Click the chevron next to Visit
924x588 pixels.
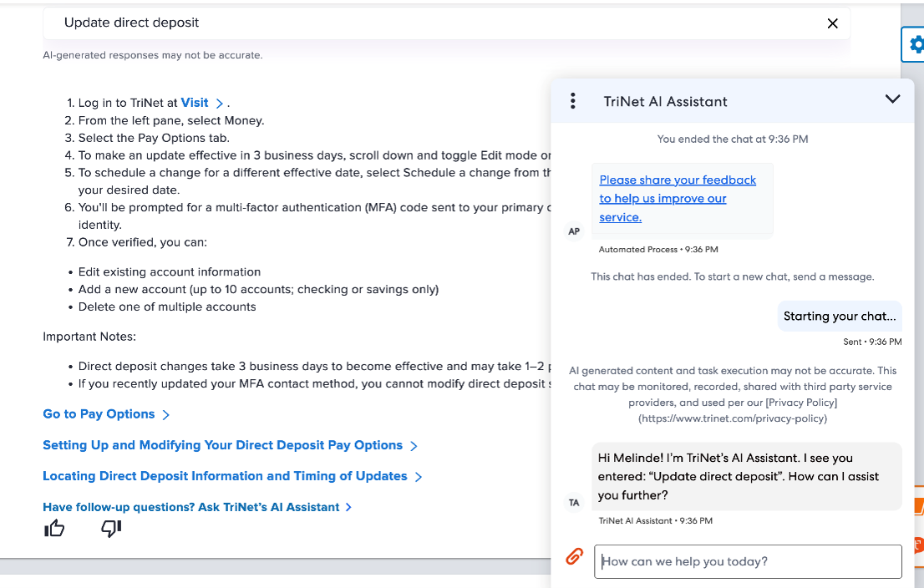[219, 103]
